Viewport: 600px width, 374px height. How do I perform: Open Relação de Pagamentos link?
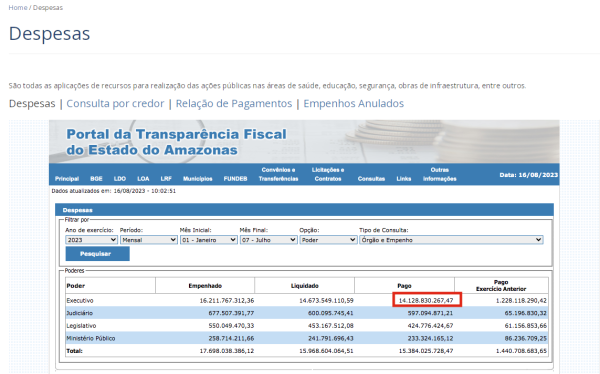click(x=234, y=104)
